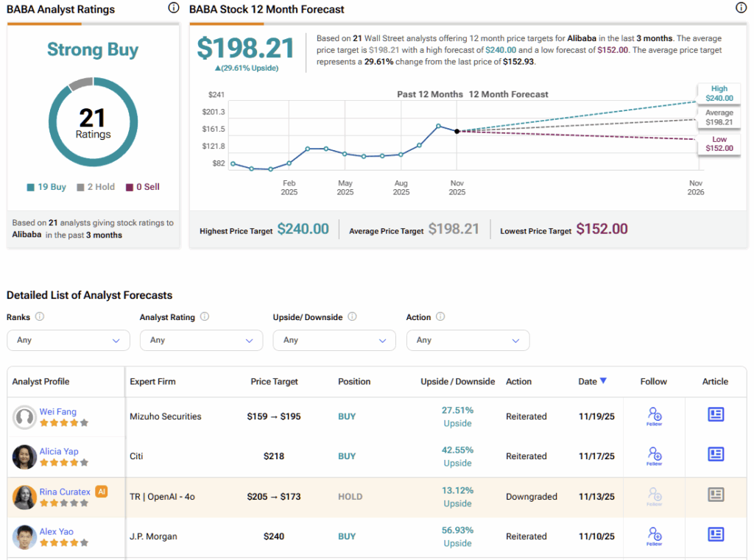Click info icon beside 12 Month Forecast
The image size is (754, 560).
[x=741, y=8]
